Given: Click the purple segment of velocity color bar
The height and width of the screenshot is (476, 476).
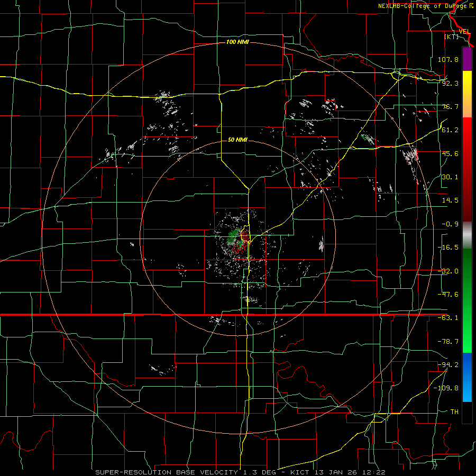Looking at the screenshot, I should pos(467,59).
